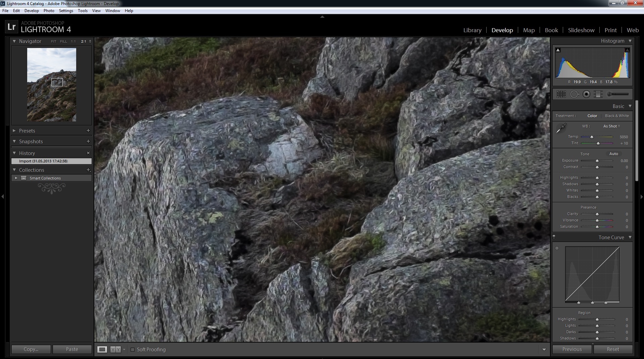The width and height of the screenshot is (644, 359).
Task: Open the WB As Shot preset dropdown
Action: [x=611, y=126]
